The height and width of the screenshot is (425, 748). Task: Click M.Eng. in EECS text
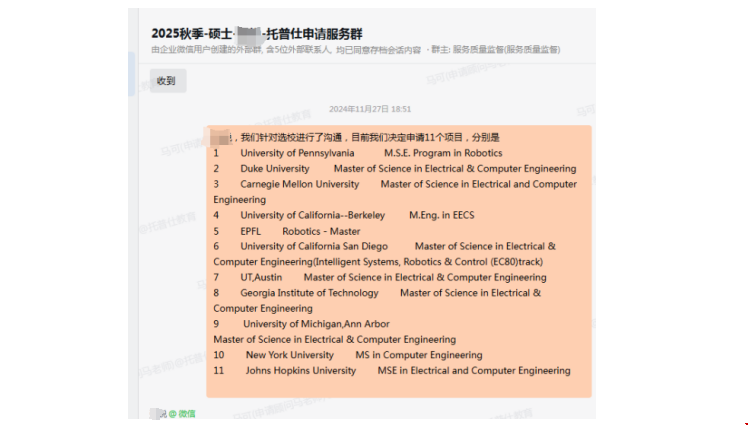[442, 215]
